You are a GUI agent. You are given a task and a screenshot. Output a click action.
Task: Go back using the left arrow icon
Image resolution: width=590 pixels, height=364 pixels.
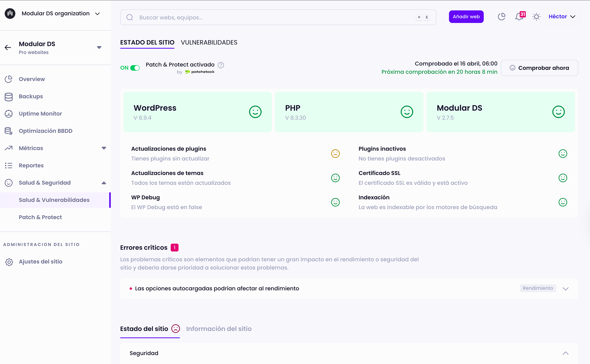[8, 47]
